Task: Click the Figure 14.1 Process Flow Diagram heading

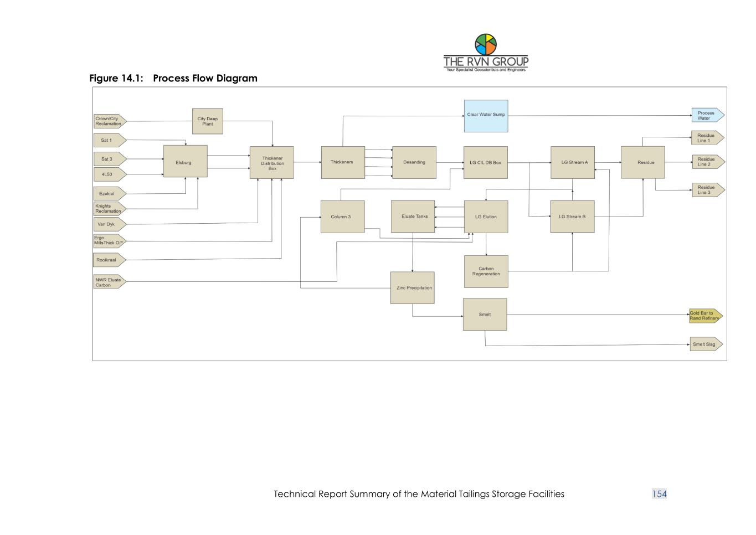Action: pyautogui.click(x=173, y=78)
